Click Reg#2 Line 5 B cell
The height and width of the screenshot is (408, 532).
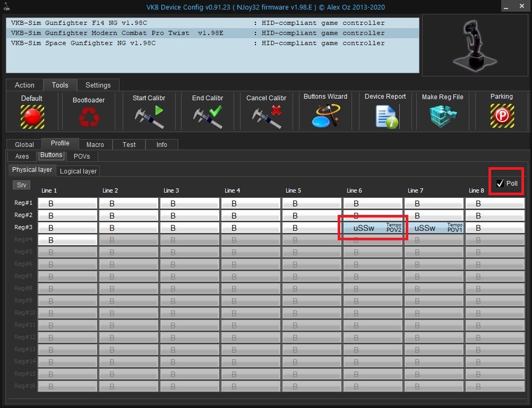click(x=312, y=215)
